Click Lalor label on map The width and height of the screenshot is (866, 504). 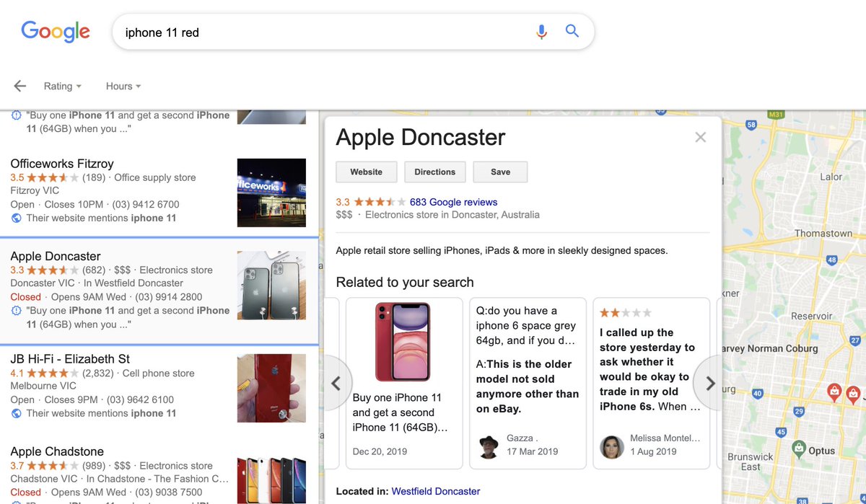[x=831, y=177]
